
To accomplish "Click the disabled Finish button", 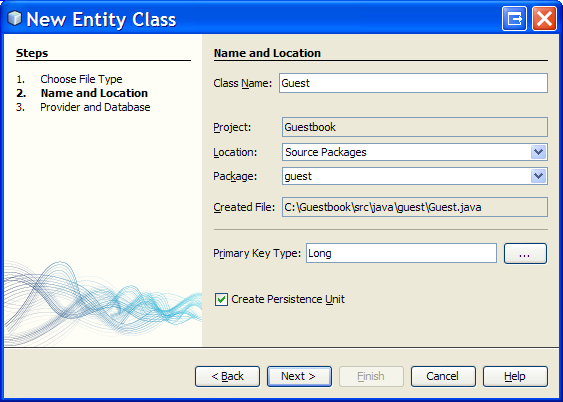I will click(x=371, y=376).
